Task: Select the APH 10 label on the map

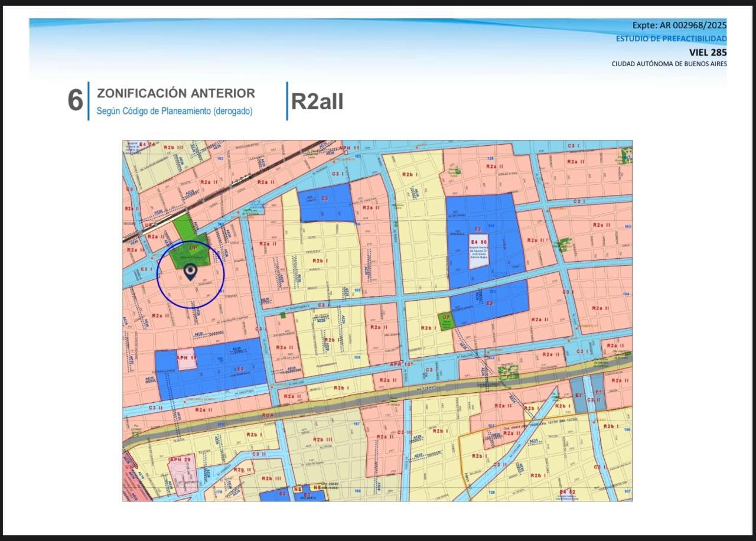Action: pos(400,364)
